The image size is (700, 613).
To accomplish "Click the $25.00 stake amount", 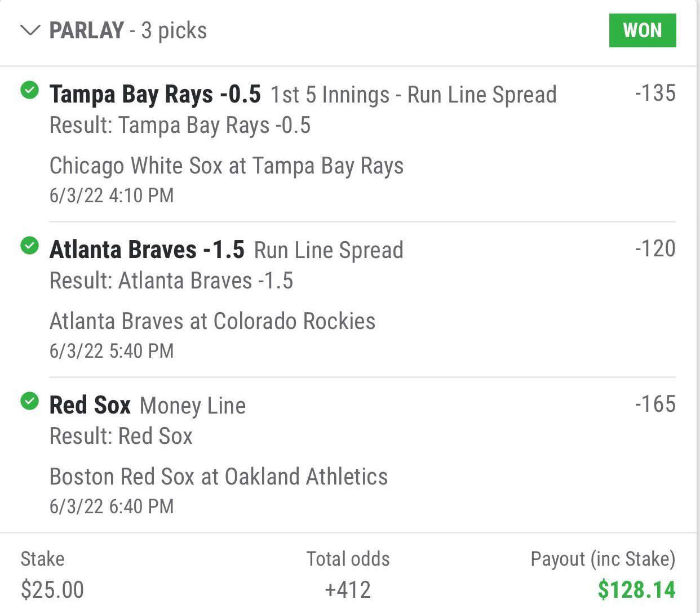I will pyautogui.click(x=52, y=590).
